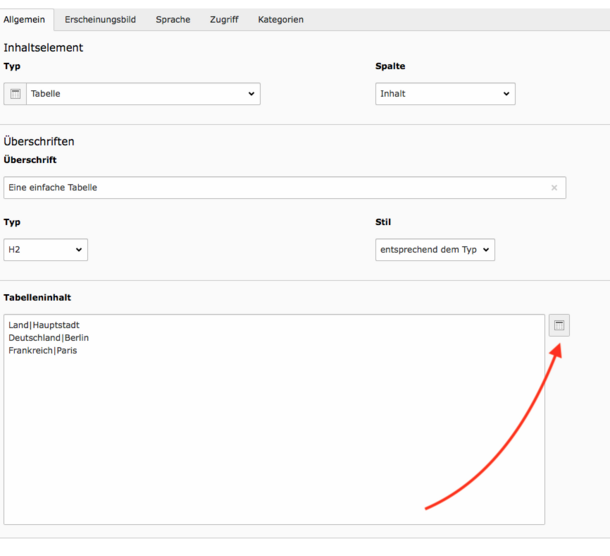610x556 pixels.
Task: Go to the Zugriff tab
Action: [224, 19]
